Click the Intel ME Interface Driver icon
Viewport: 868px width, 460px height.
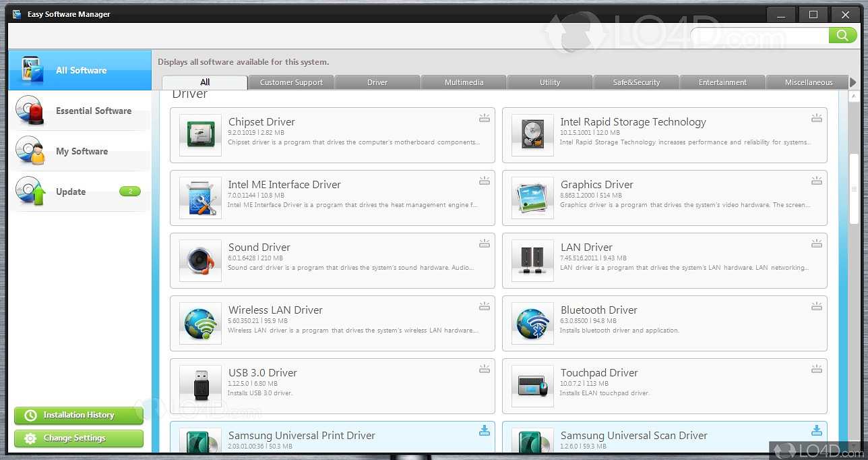tap(200, 198)
